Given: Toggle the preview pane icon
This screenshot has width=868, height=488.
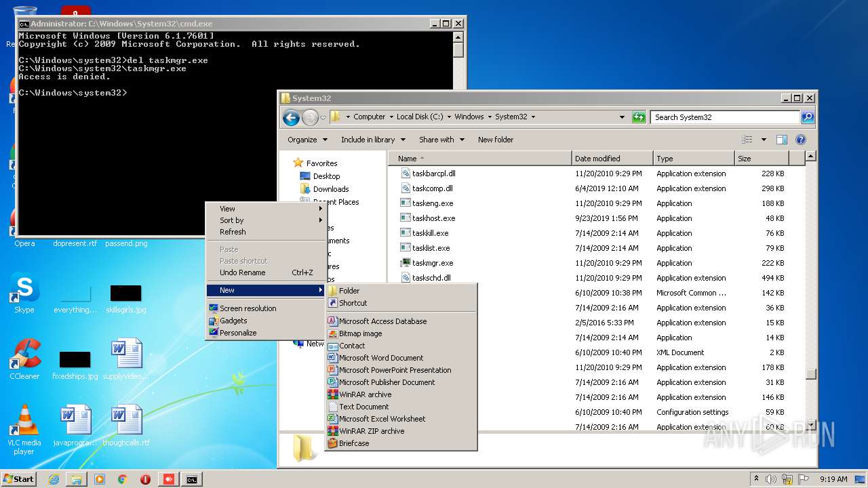Looking at the screenshot, I should 781,140.
